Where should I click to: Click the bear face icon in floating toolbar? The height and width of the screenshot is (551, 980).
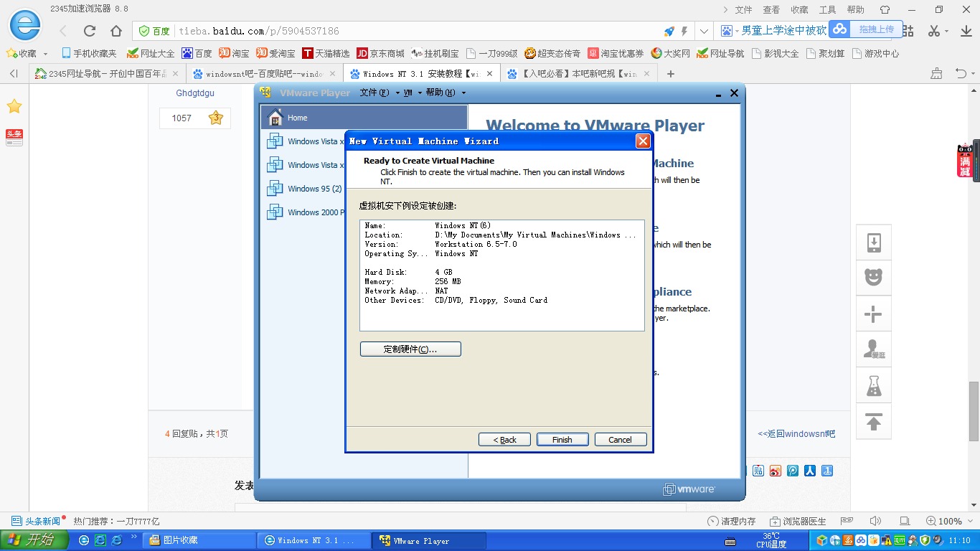tap(874, 278)
